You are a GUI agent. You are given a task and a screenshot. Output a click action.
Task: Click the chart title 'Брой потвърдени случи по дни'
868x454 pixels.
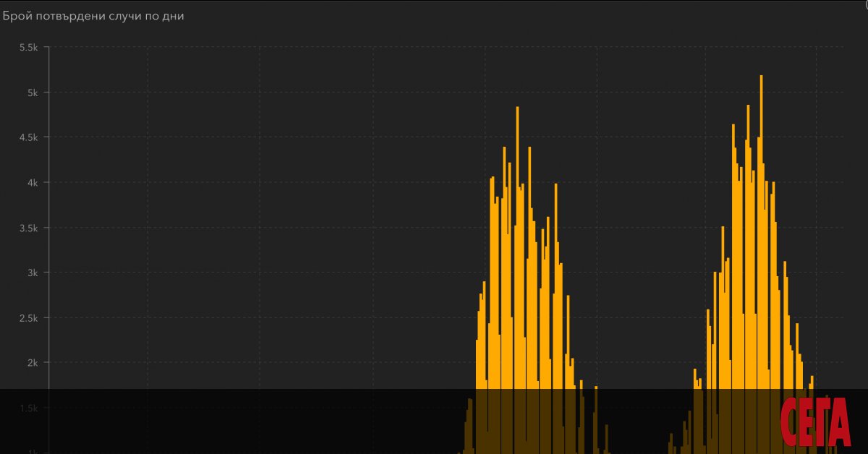click(x=93, y=16)
